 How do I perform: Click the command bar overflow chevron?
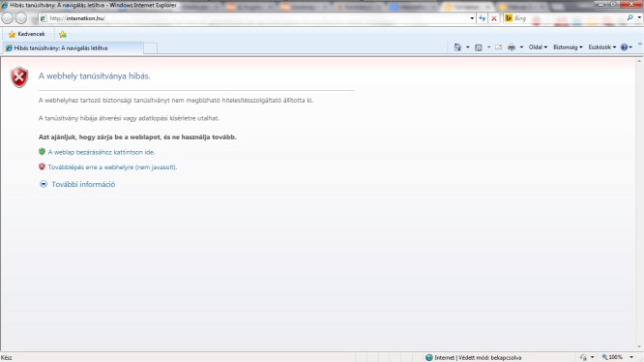click(x=639, y=44)
